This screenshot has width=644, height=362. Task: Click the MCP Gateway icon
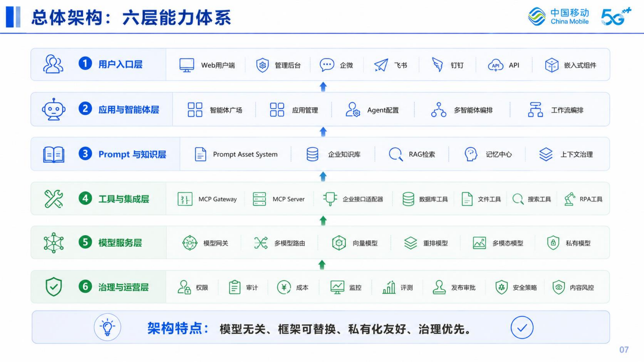click(x=185, y=199)
